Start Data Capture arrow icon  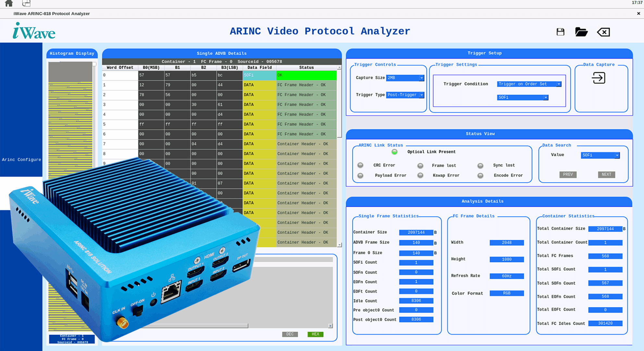point(598,78)
